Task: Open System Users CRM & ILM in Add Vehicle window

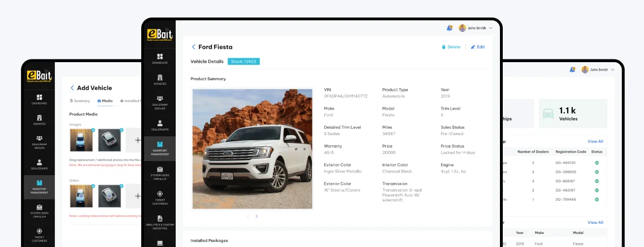Action: click(x=40, y=211)
